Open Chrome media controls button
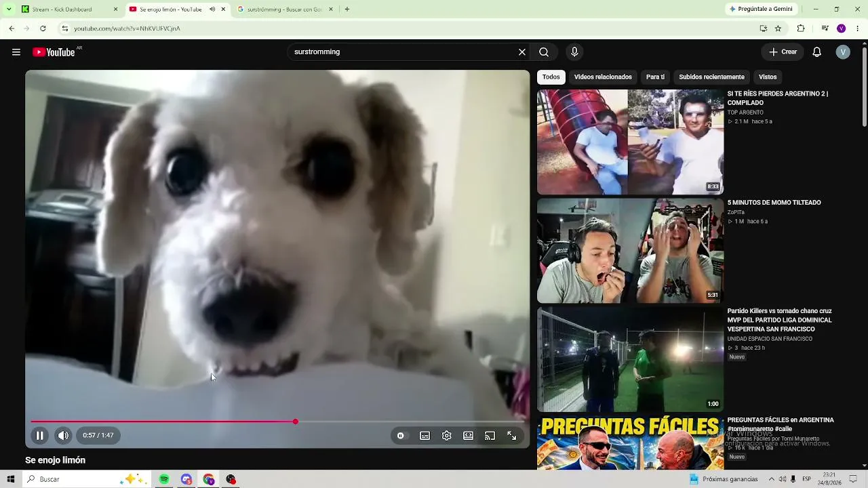The width and height of the screenshot is (868, 488). click(x=825, y=28)
